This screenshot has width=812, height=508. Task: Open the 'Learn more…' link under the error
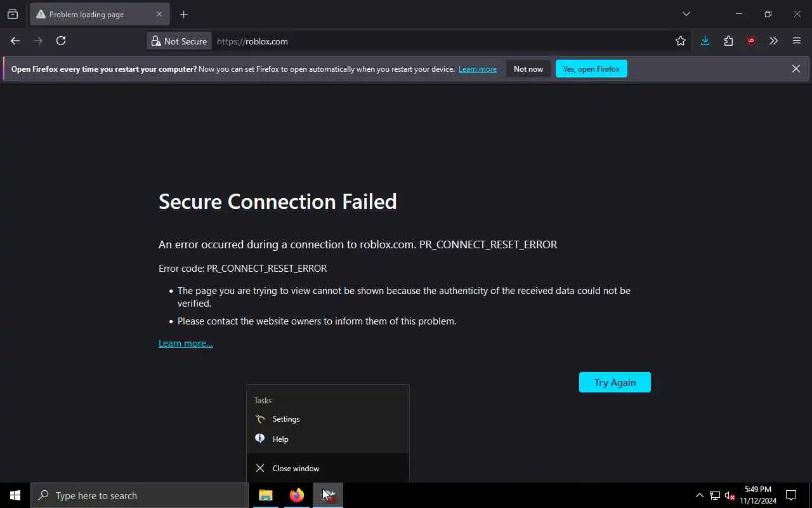[x=186, y=344]
